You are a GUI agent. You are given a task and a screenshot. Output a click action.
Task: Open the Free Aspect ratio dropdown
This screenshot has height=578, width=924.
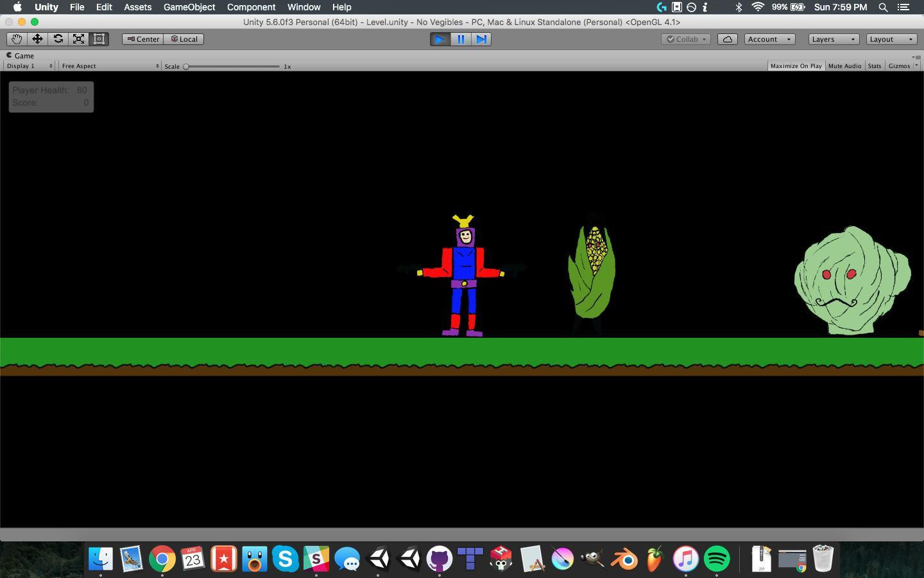click(x=109, y=66)
